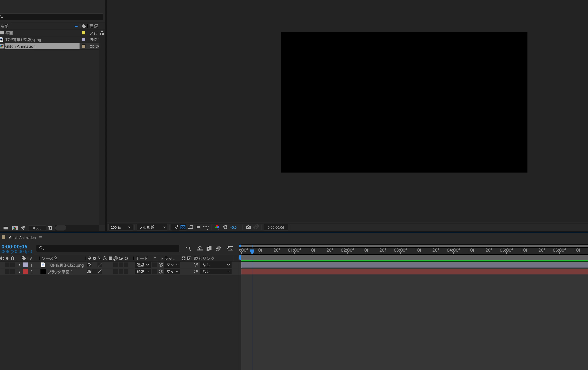
Task: Click the snapshot camera icon
Action: (x=248, y=227)
